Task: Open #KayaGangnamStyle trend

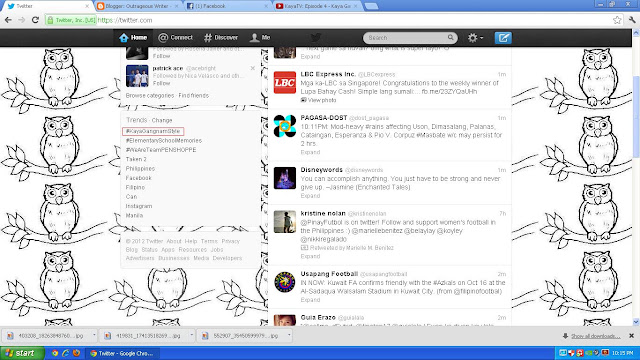Action: pyautogui.click(x=153, y=131)
